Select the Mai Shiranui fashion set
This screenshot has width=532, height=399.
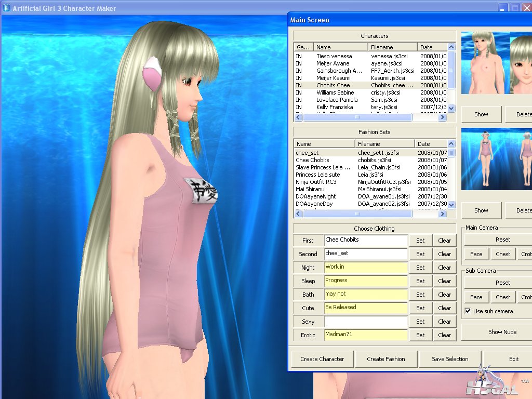click(x=371, y=189)
